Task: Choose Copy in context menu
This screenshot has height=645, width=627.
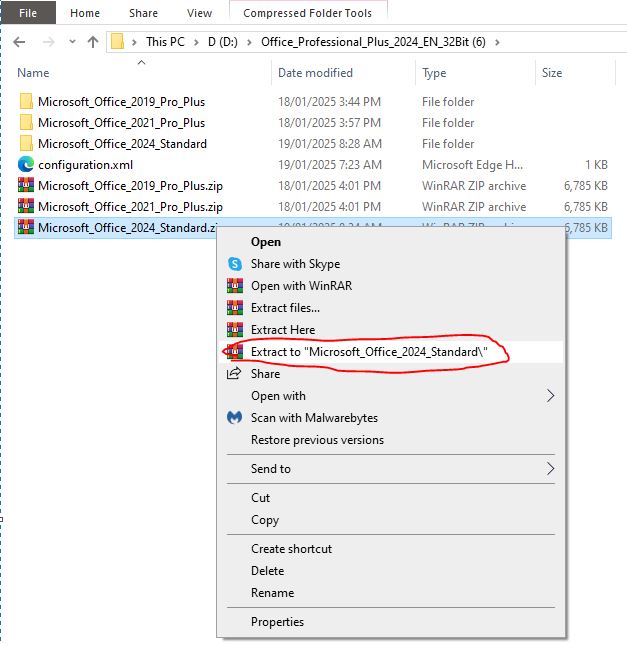Action: [x=265, y=520]
